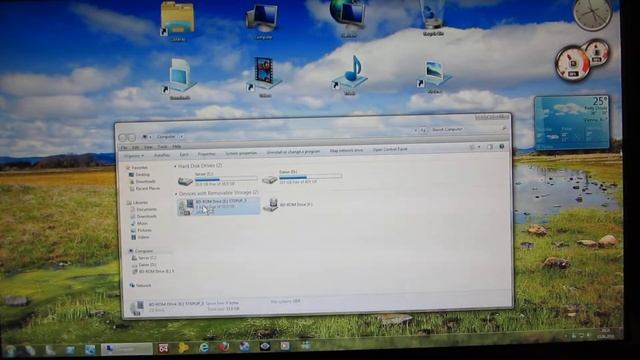The image size is (640, 360).
Task: Open the Pictures shortcut on desktop
Action: coord(434,77)
